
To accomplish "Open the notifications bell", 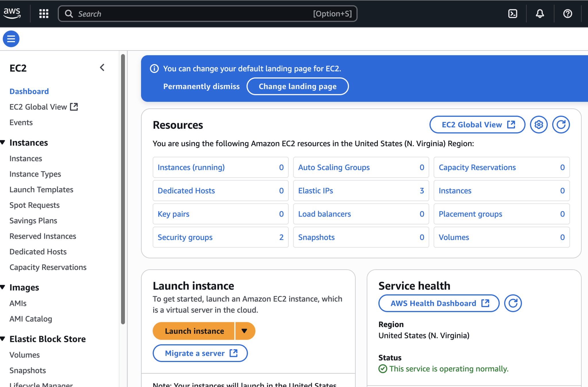I will coord(540,13).
